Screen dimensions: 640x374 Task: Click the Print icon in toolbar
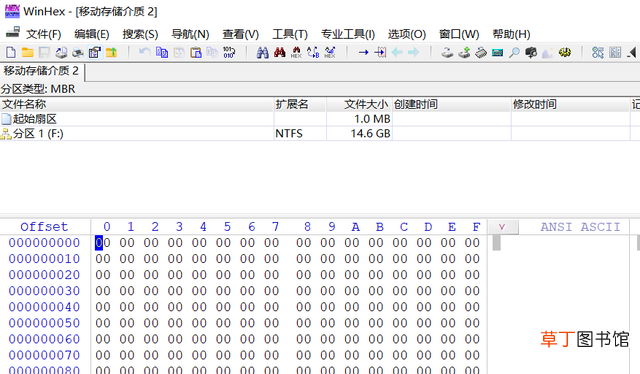pos(78,52)
